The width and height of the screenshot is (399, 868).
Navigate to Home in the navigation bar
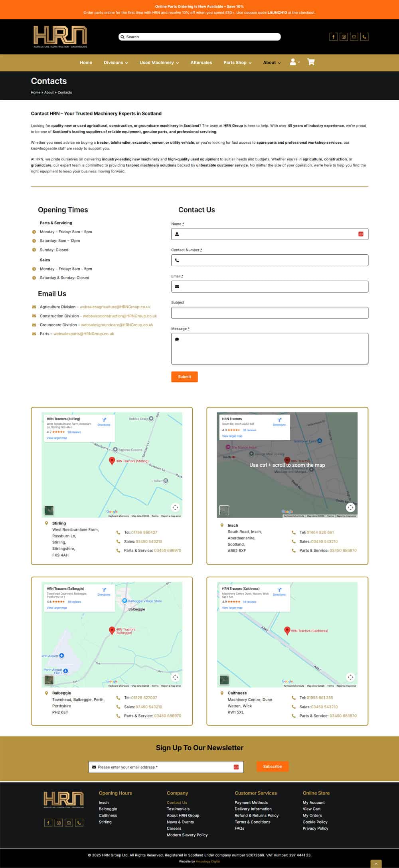pos(86,63)
